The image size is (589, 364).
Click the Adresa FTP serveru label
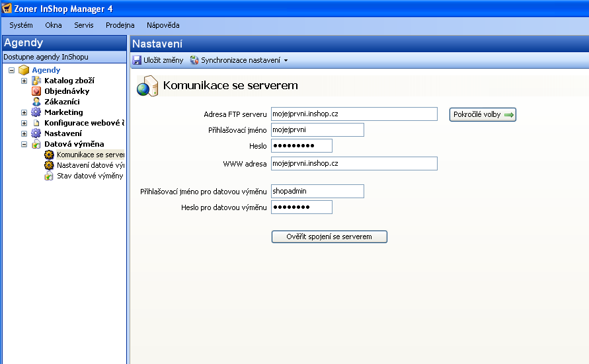235,114
